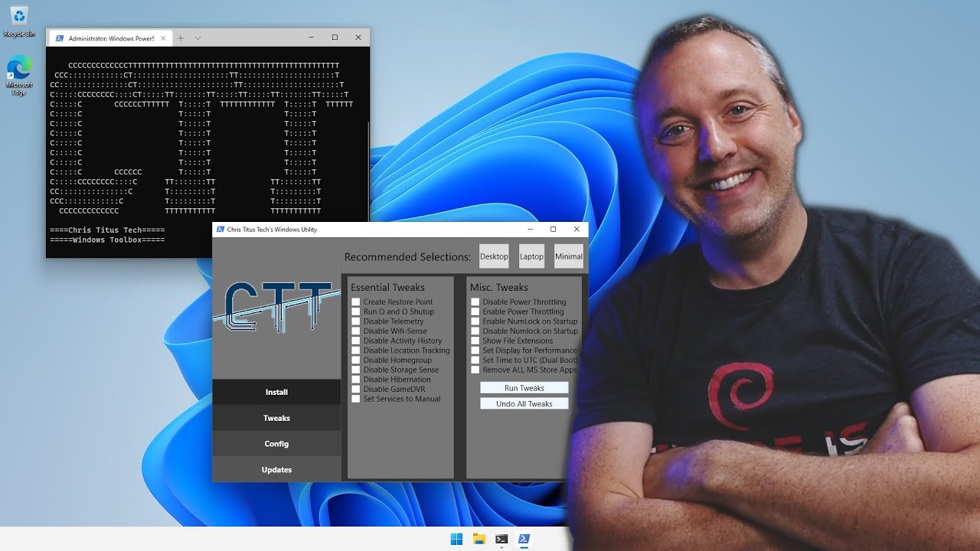Check Set Display for Performance
Image resolution: width=980 pixels, height=551 pixels.
click(475, 350)
